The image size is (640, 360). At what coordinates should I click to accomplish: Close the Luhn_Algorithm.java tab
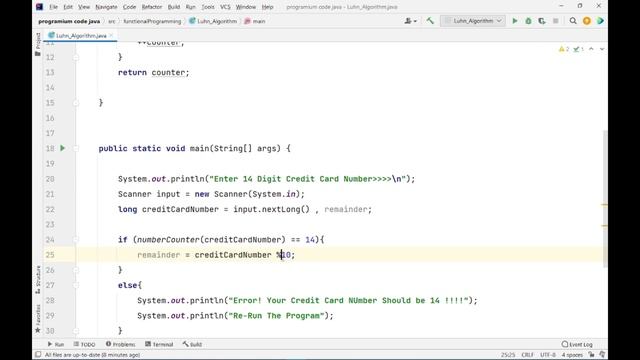point(111,36)
